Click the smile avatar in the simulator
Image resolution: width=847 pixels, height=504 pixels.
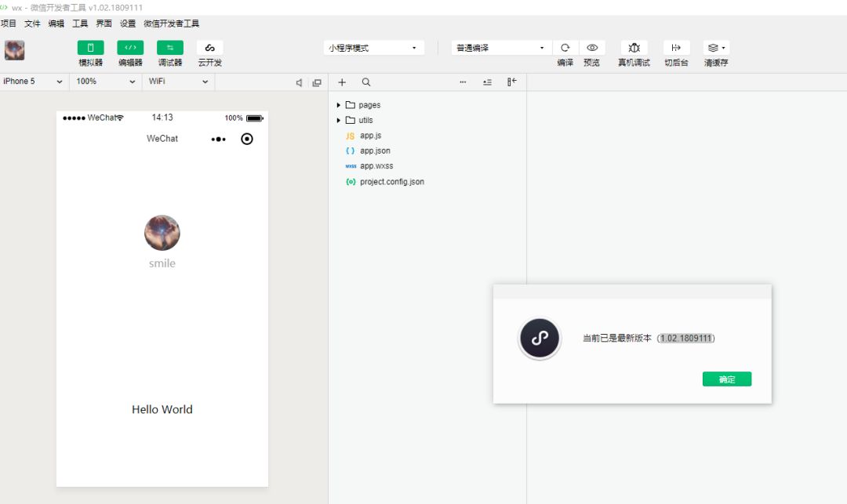point(162,233)
